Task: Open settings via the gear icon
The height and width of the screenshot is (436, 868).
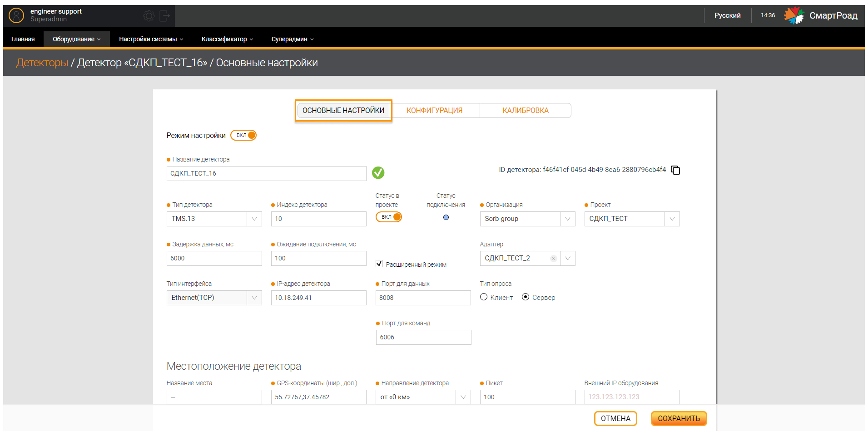Action: click(149, 16)
